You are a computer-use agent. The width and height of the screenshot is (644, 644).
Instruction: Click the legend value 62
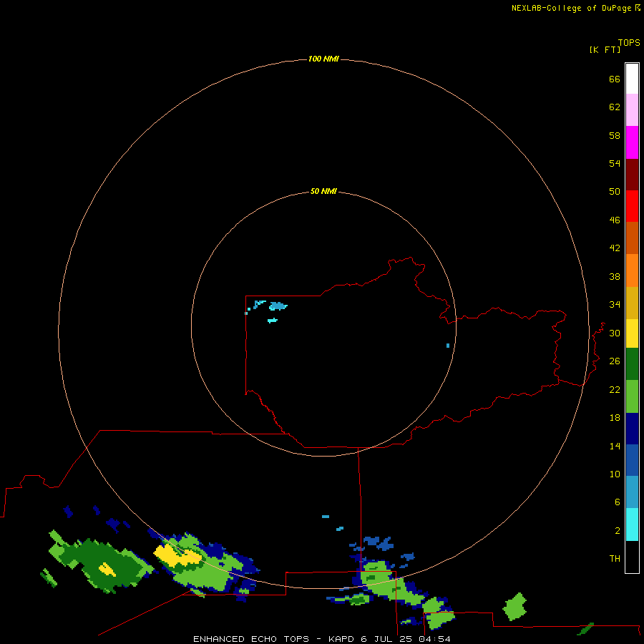pos(615,107)
